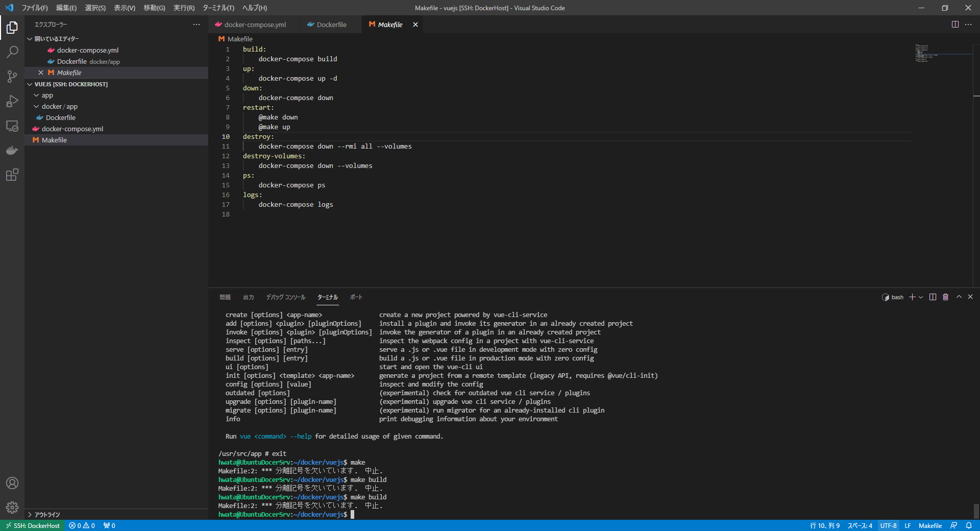The image size is (980, 531).
Task: Open the Go menu
Action: coord(155,8)
